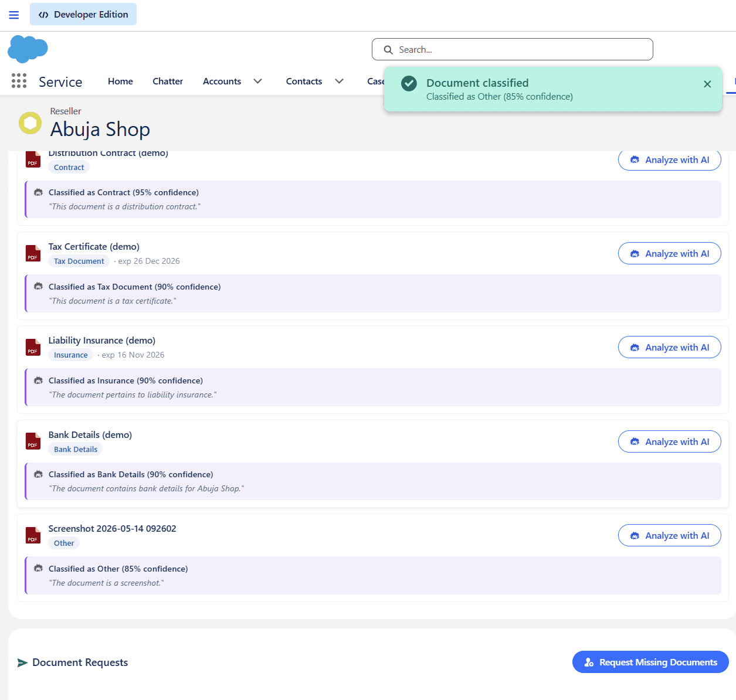This screenshot has width=736, height=700.
Task: Open the Home tab
Action: [120, 81]
